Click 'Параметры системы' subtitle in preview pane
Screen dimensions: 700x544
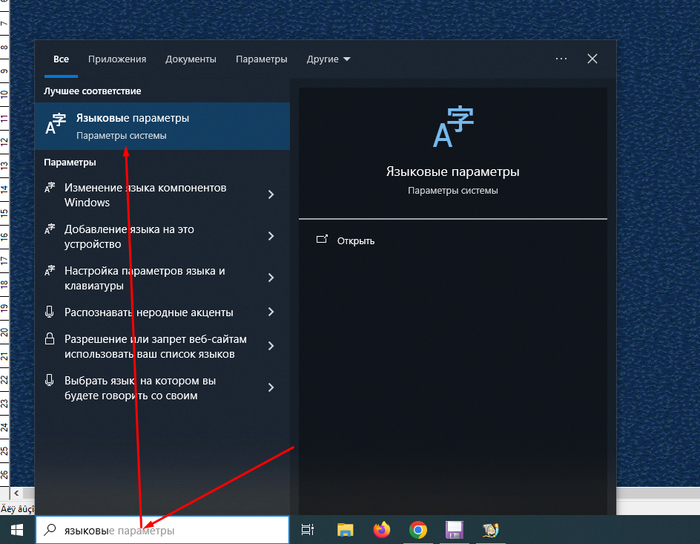pyautogui.click(x=453, y=191)
